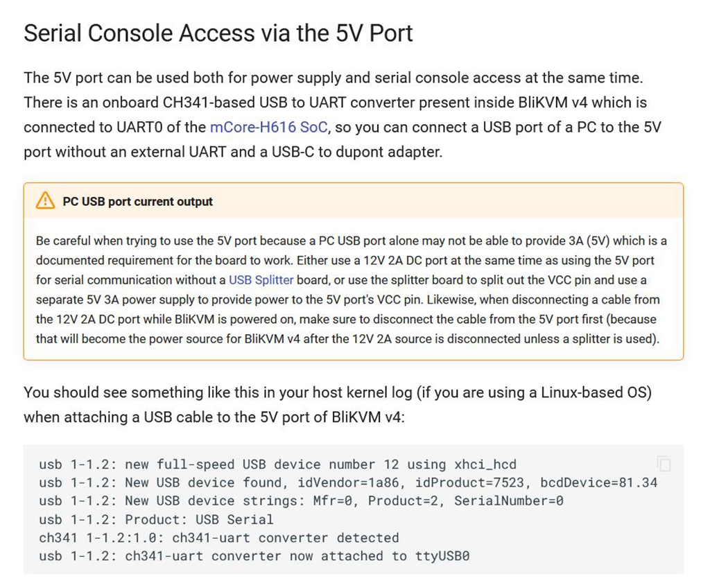Click the 'New USB device strings' log line
710x588 pixels.
click(301, 501)
